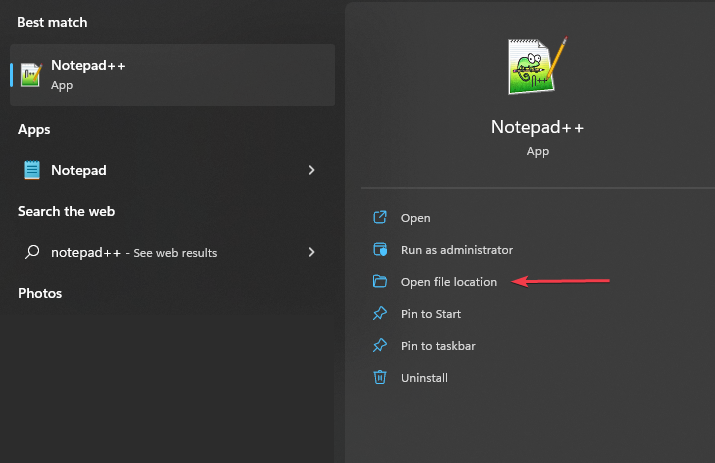Screen dimensions: 715x463
Task: Click the folder icon for Open file location
Action: (x=380, y=282)
